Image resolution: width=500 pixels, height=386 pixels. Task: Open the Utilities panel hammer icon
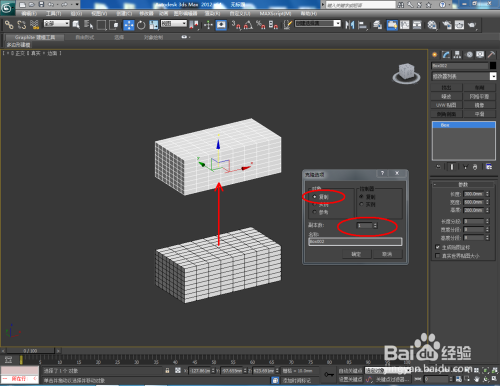point(491,55)
